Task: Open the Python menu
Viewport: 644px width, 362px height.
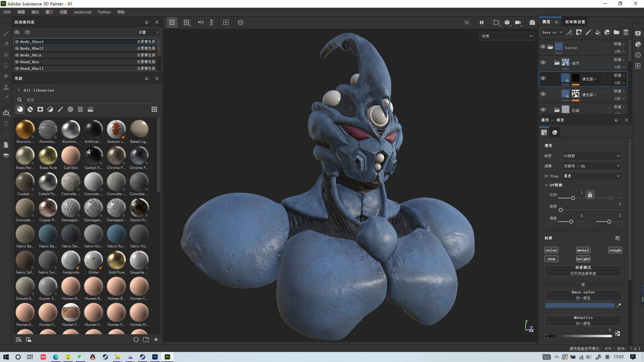Action: [104, 12]
